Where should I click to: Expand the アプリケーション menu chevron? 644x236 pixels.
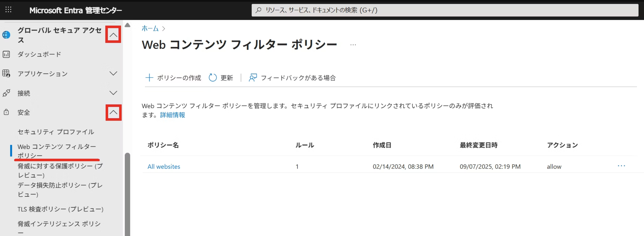tap(113, 74)
